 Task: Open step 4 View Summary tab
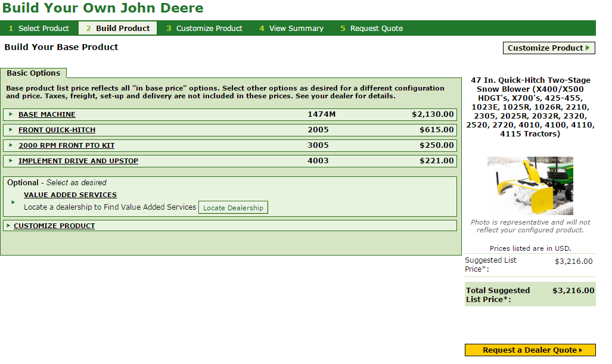coord(291,29)
